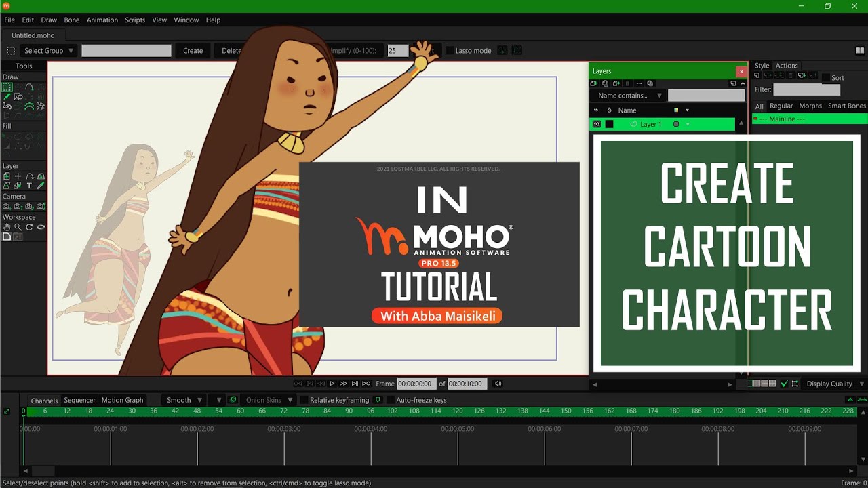This screenshot has width=868, height=488.
Task: Collapse the Layers panel toolbar arrow
Action: (x=743, y=83)
